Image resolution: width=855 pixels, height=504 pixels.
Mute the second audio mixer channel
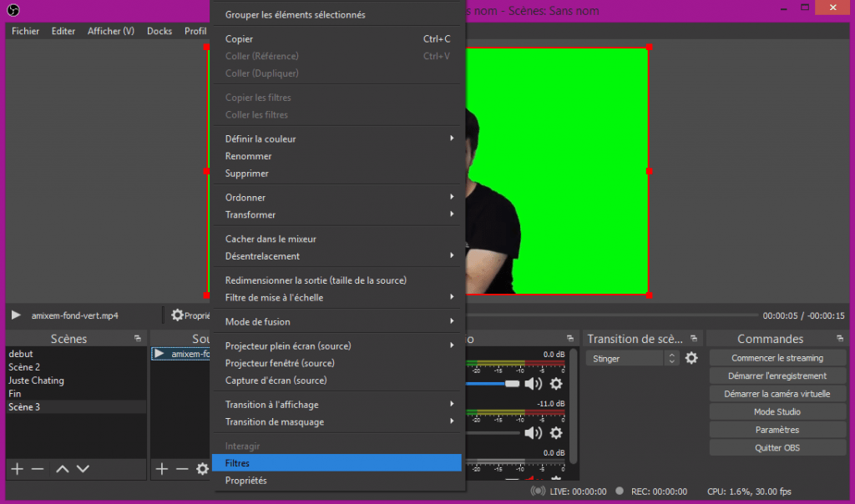[x=533, y=433]
